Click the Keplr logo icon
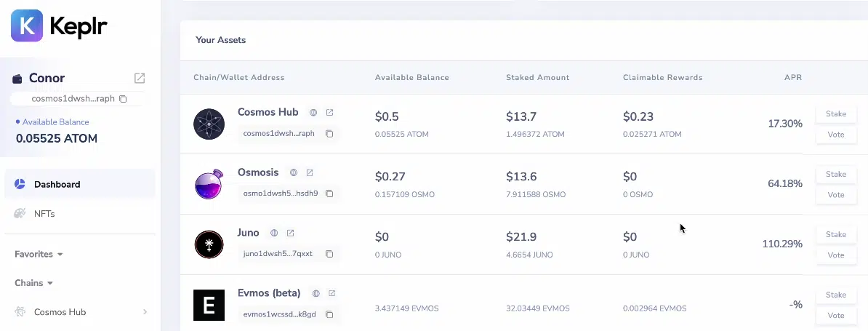868x331 pixels. (x=27, y=25)
